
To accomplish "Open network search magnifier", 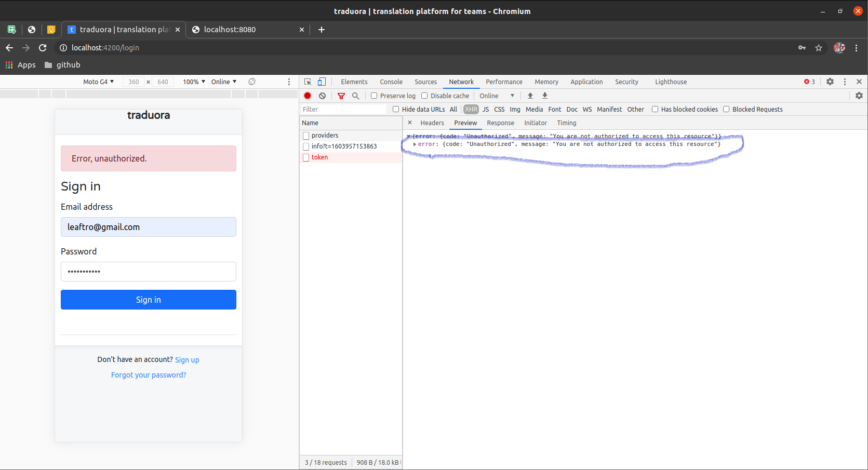I will coord(356,96).
